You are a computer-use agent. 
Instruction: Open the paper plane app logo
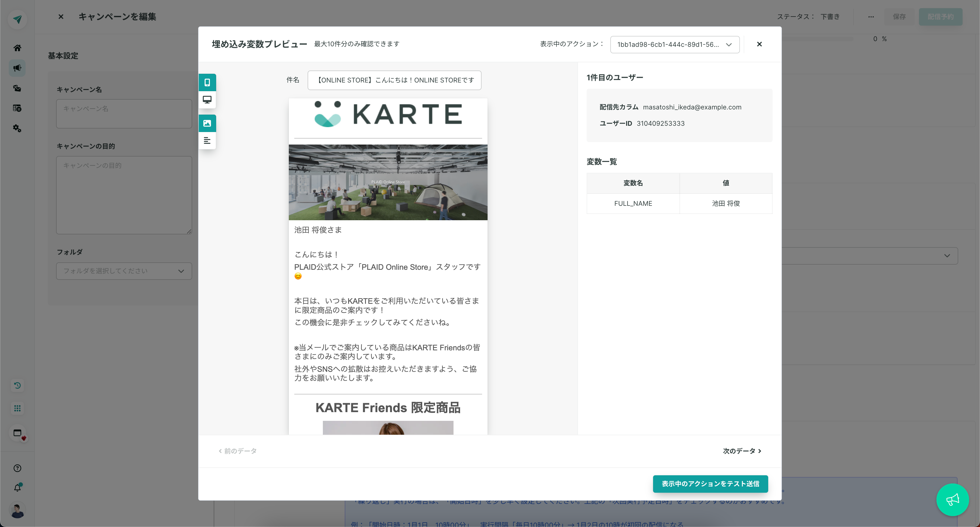(17, 19)
